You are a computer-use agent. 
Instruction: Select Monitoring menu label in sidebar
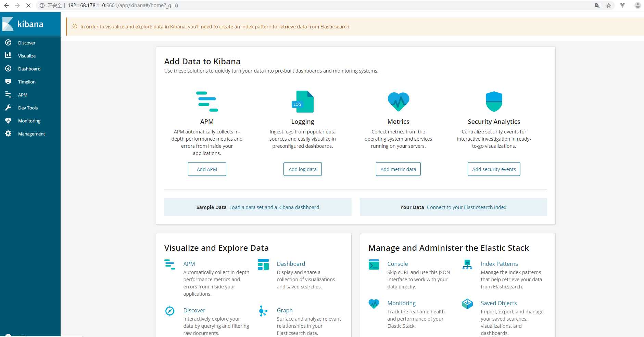(x=29, y=121)
